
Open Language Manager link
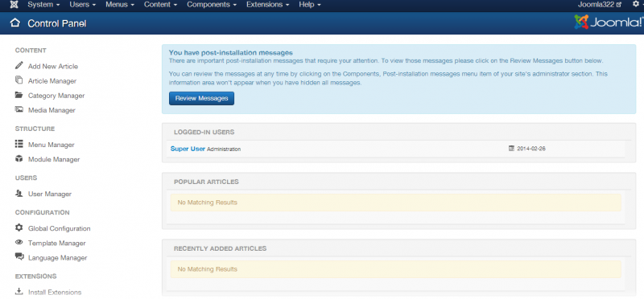pyautogui.click(x=57, y=258)
